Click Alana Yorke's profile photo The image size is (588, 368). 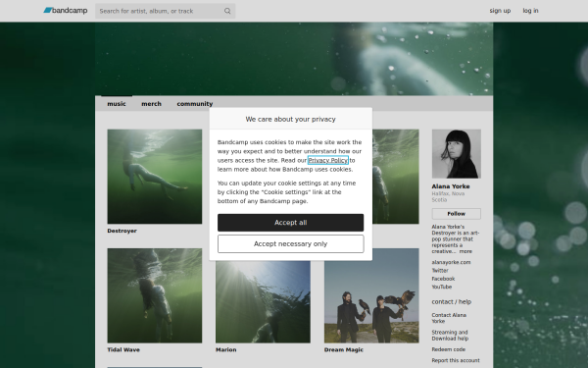[x=457, y=154]
